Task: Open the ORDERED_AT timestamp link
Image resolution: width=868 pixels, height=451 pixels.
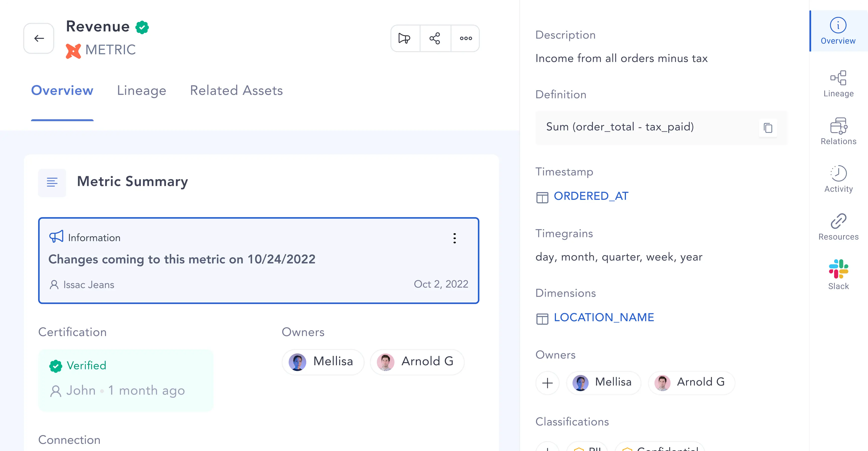Action: coord(591,196)
